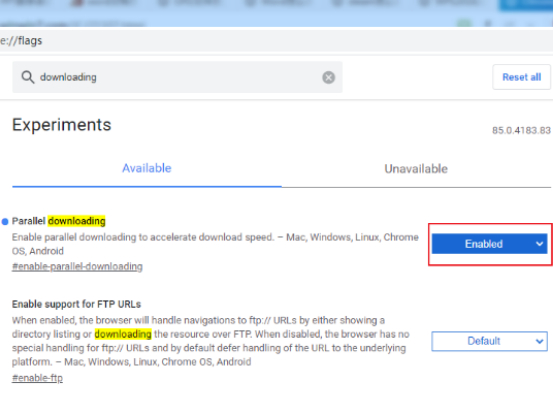553x415 pixels.
Task: Click the Reset all button
Action: 521,77
